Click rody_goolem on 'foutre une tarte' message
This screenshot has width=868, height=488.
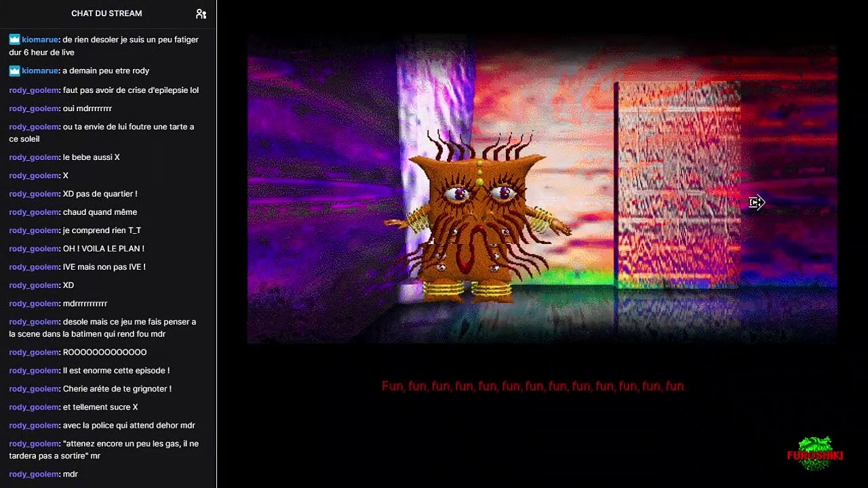tap(34, 127)
